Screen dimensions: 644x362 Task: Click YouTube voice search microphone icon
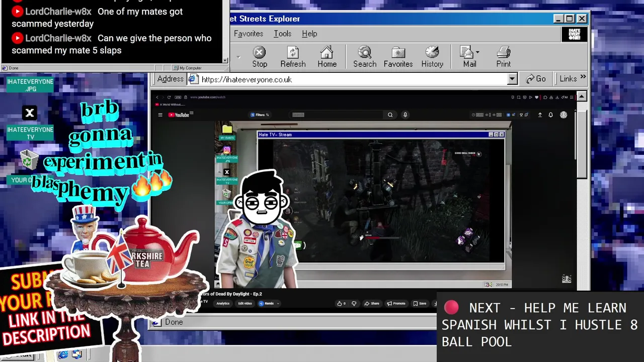pyautogui.click(x=405, y=115)
